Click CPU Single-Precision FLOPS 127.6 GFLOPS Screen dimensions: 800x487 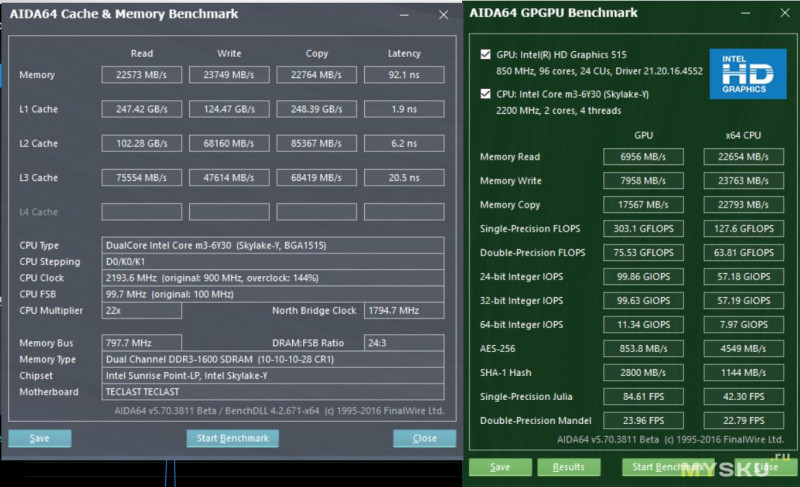click(x=743, y=228)
